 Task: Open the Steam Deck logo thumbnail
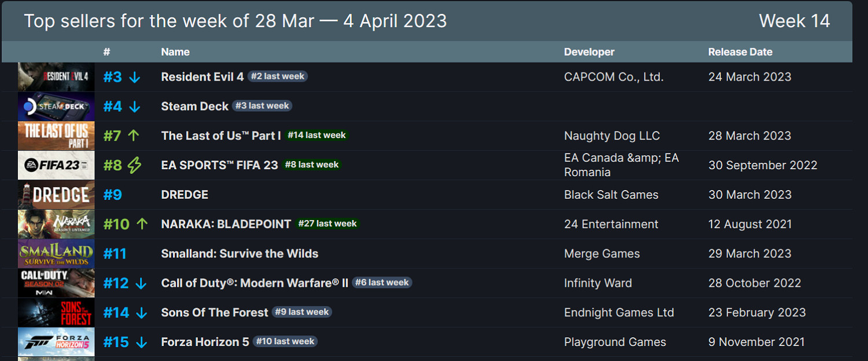56,107
